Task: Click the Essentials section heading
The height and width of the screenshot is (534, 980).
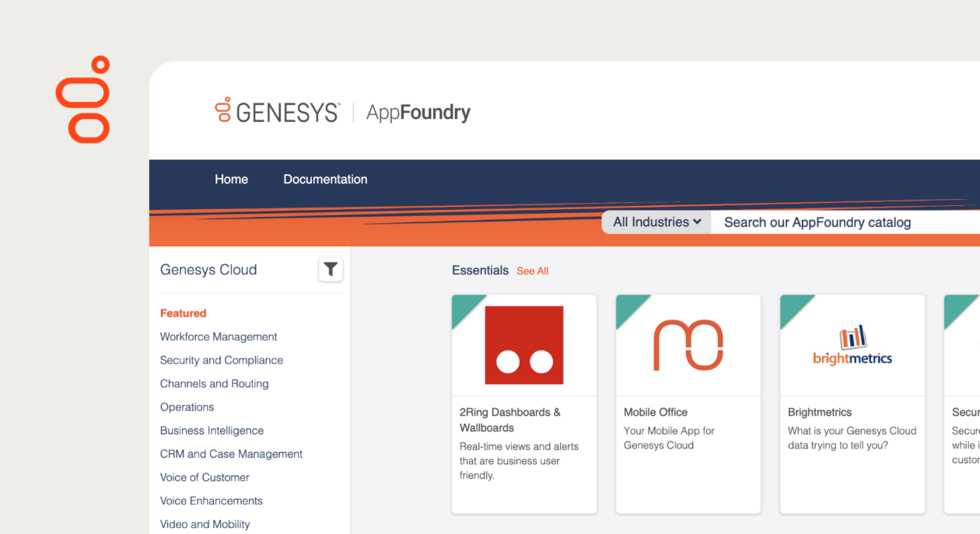Action: (x=480, y=270)
